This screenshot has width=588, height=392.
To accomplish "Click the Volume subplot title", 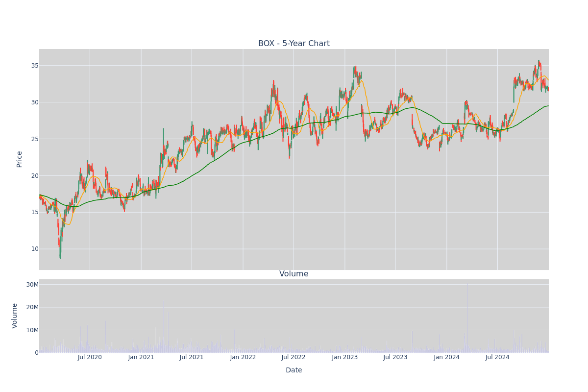I will click(294, 274).
